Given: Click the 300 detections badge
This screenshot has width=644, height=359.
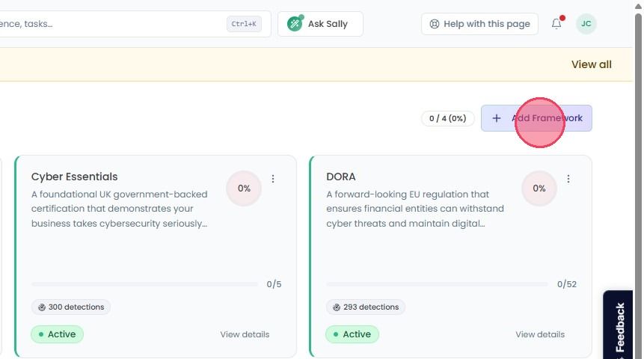Looking at the screenshot, I should pos(70,307).
